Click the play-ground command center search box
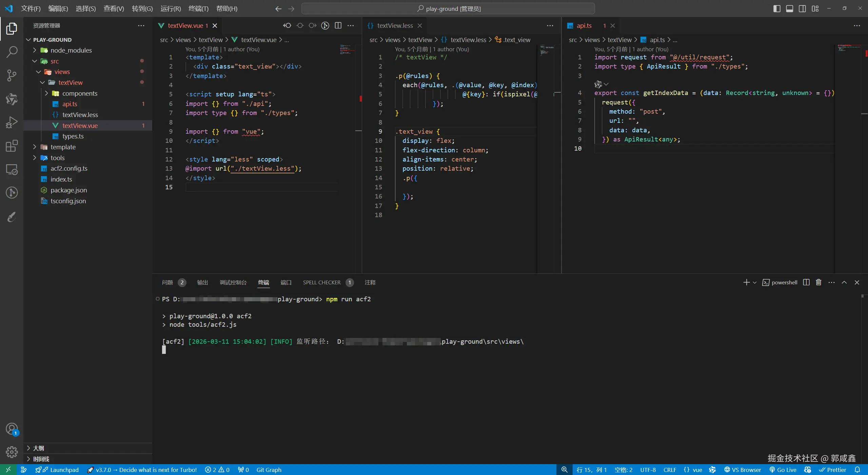868x475 pixels. coord(448,8)
